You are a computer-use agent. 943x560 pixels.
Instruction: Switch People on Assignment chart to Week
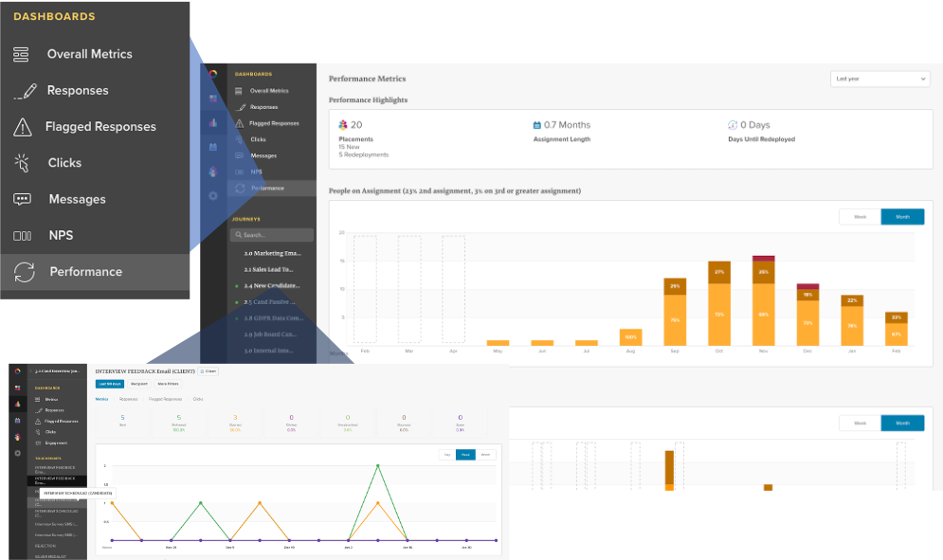860,217
